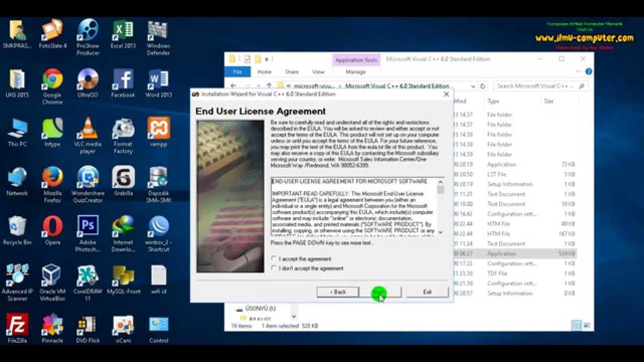Open the ProShow Producer desktop icon

pyautogui.click(x=88, y=37)
